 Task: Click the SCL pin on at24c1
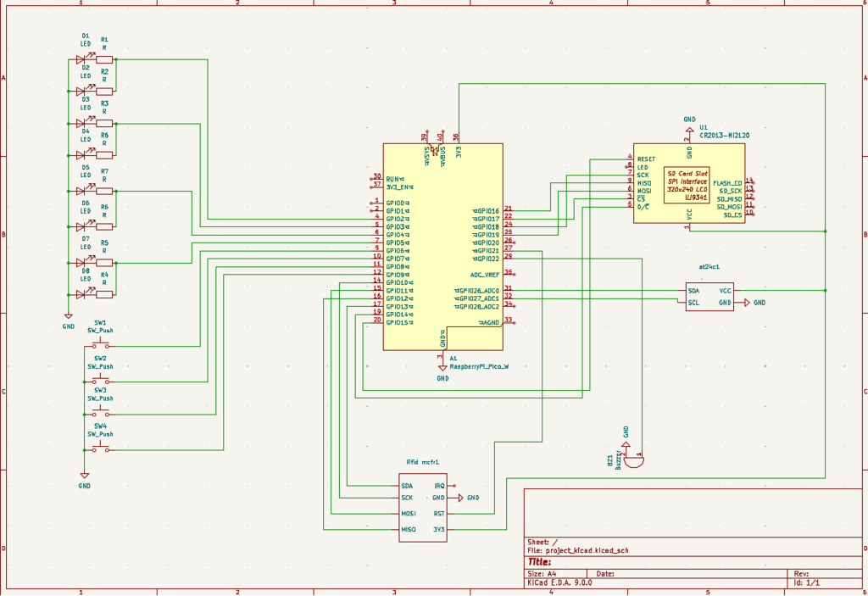click(693, 303)
